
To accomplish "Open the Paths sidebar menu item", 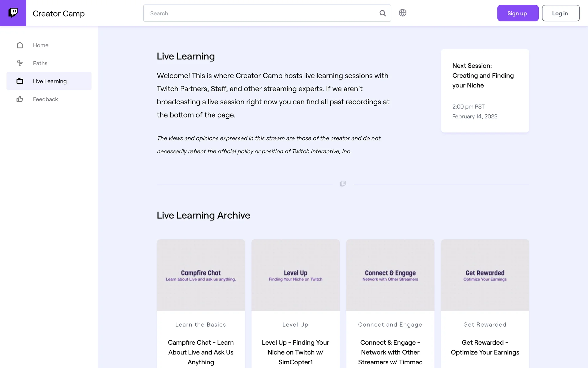I will [x=40, y=63].
